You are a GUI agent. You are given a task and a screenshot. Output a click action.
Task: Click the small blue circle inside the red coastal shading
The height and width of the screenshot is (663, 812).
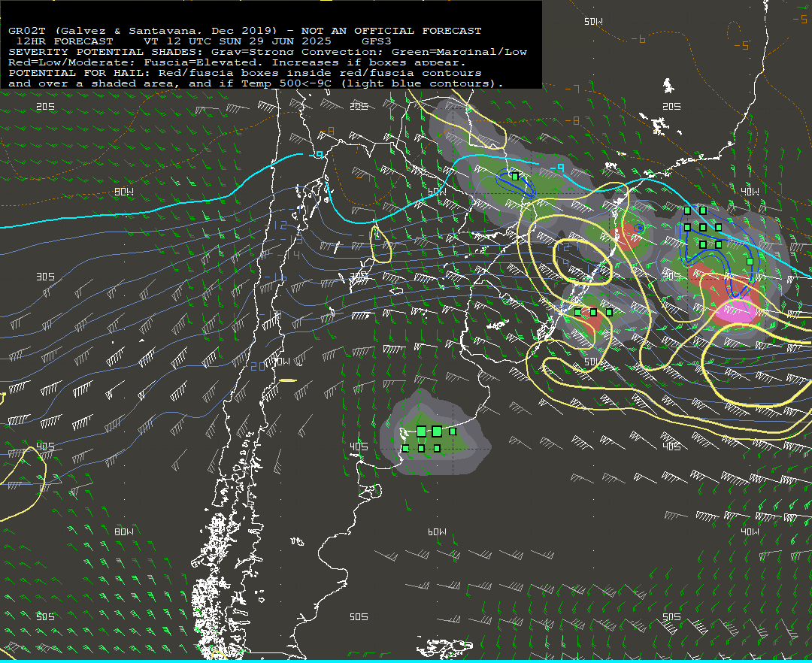(640, 228)
